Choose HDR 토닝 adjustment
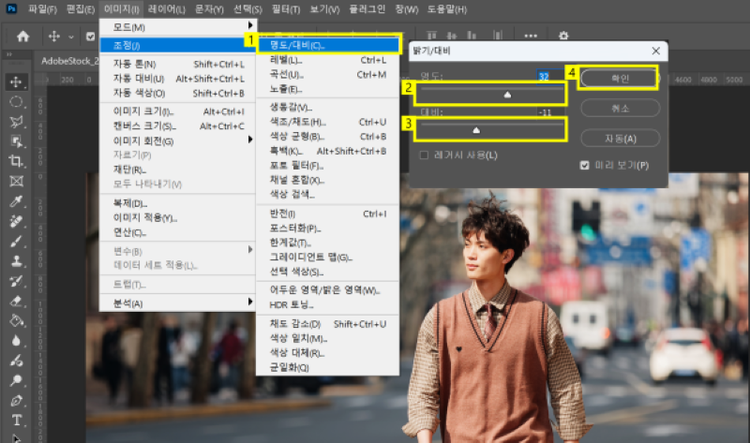 point(328,305)
